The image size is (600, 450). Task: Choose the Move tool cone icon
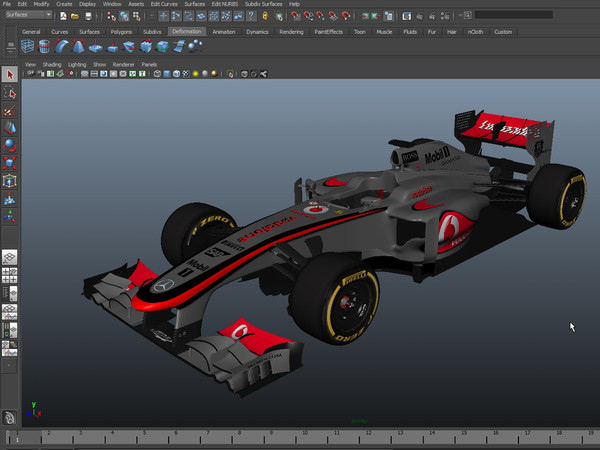[10, 128]
